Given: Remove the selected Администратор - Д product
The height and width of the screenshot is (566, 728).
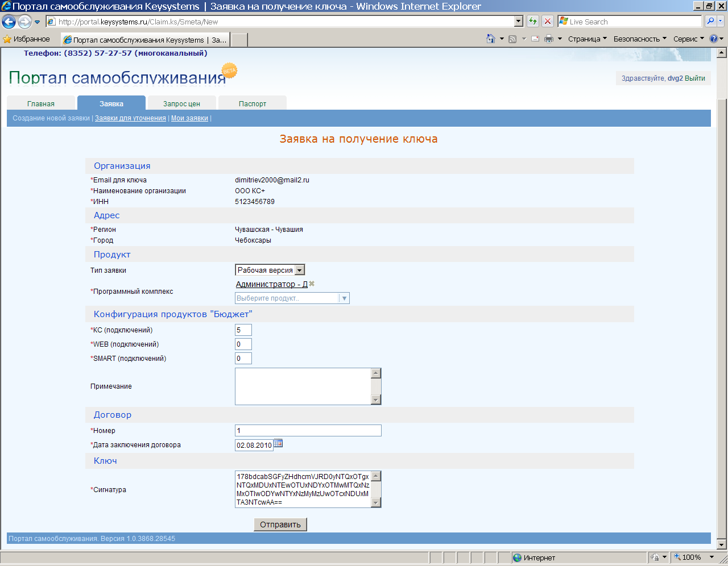Looking at the screenshot, I should point(312,284).
